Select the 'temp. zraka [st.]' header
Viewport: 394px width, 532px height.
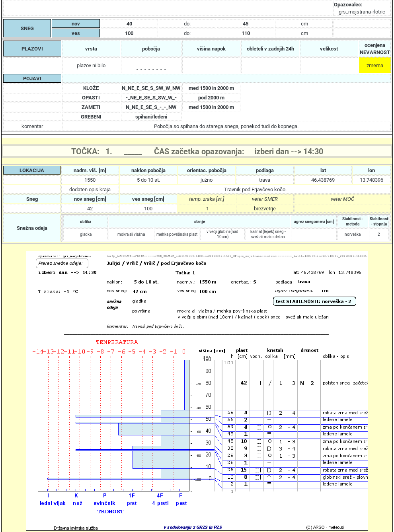coord(207,199)
